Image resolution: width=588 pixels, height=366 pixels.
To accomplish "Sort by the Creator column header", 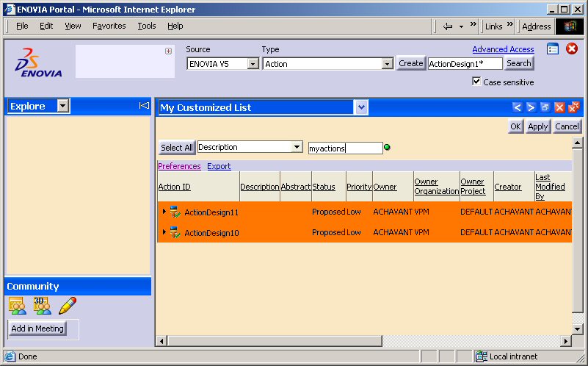I will (x=508, y=187).
